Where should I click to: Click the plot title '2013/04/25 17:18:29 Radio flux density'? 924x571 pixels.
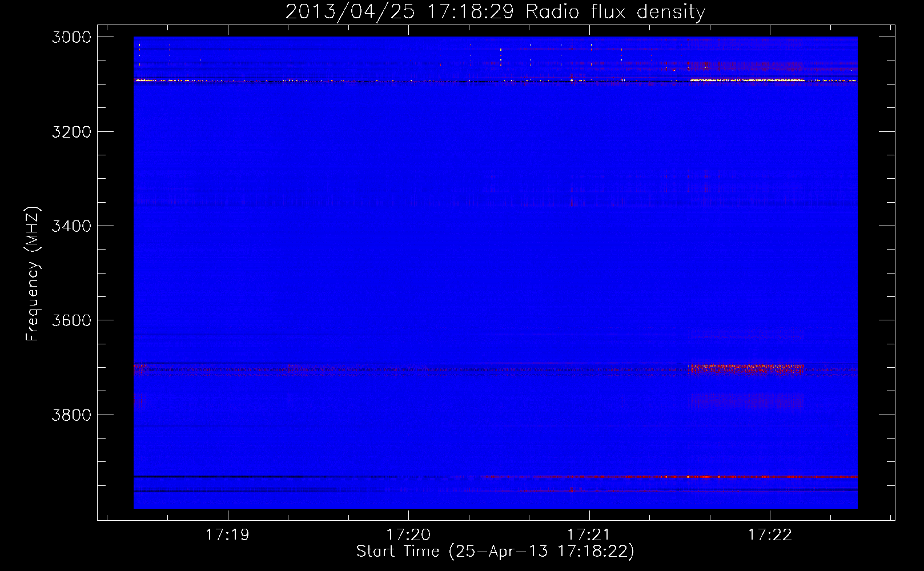click(495, 11)
